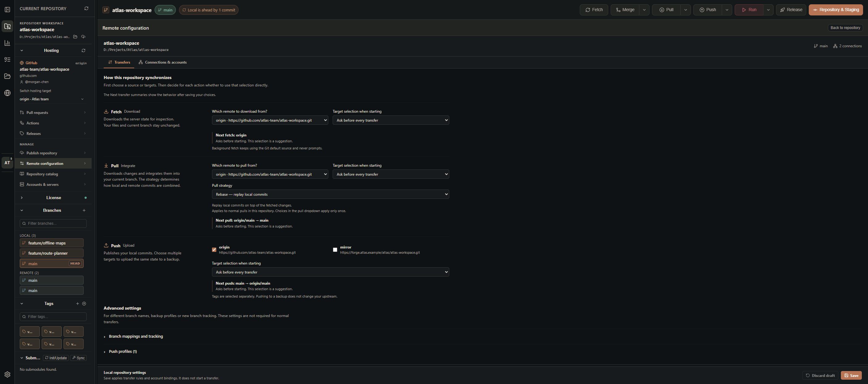868x384 pixels.
Task: Click the GitHub hosting provider icon
Action: point(22,63)
